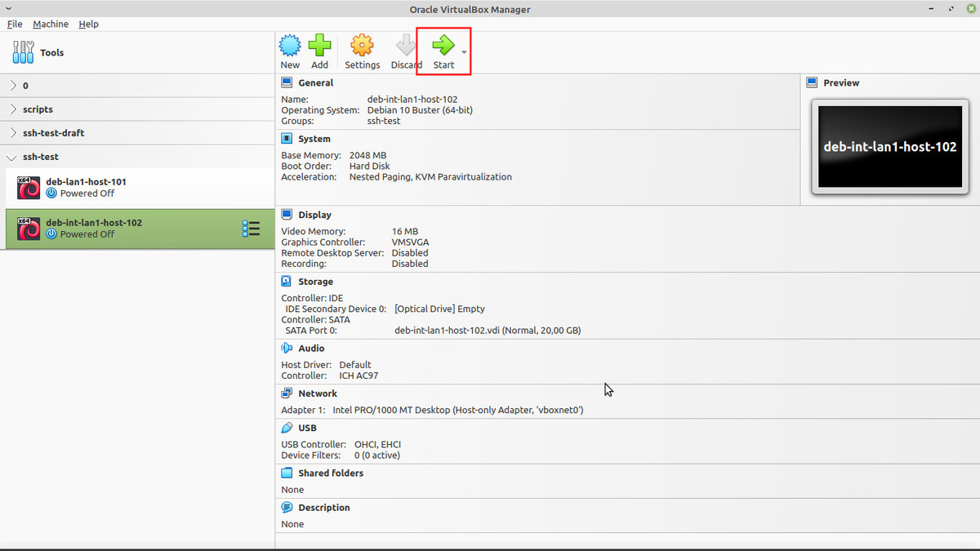Open the Shared folders heading link
Screen dimensions: 980x551
[331, 473]
